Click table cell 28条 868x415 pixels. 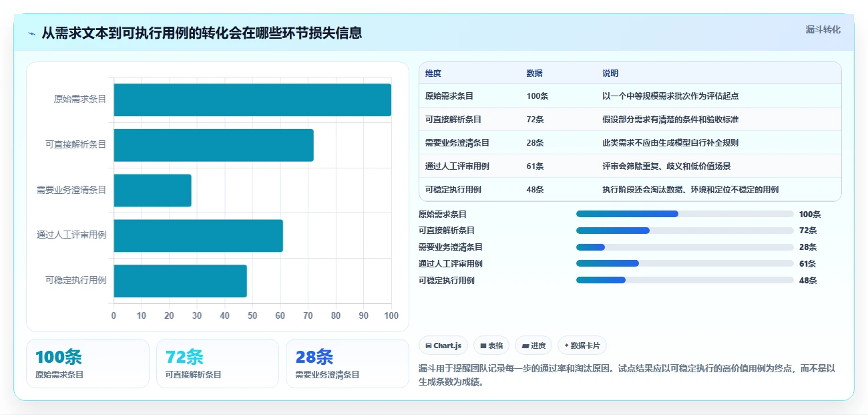point(535,142)
